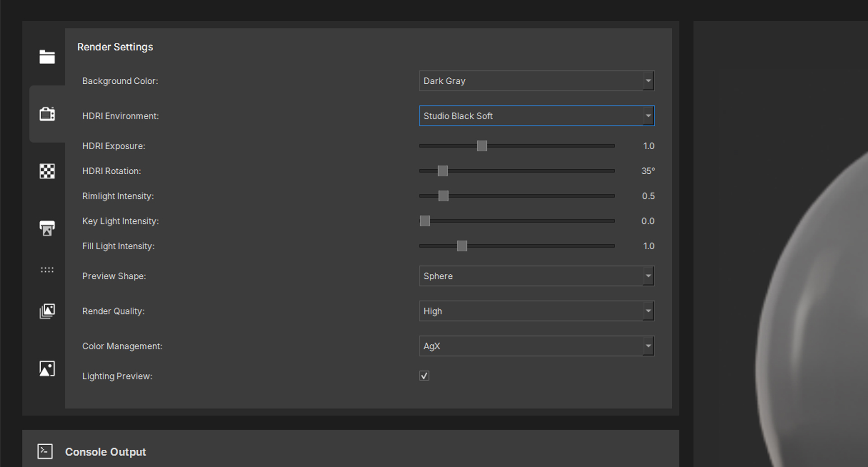
Task: Click the Key Light Intensity value 0.0
Action: click(648, 221)
